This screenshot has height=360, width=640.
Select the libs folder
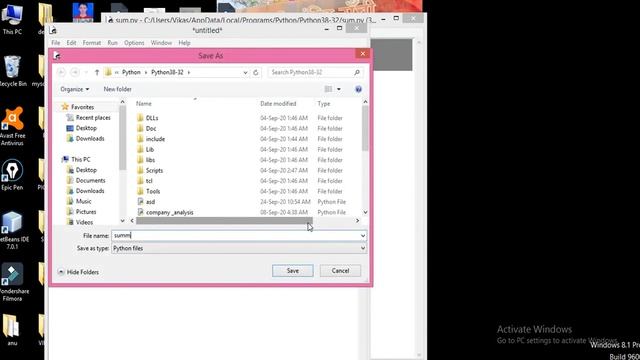tap(150, 160)
